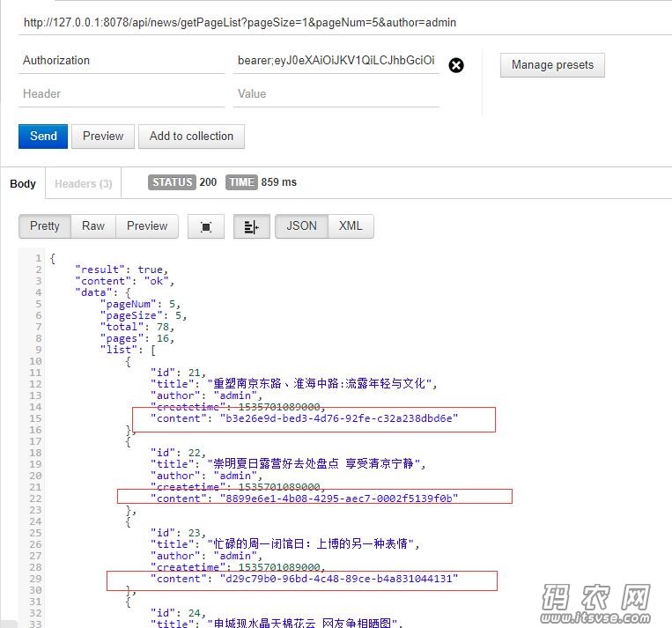Click the empty Header name field
This screenshot has width=672, height=628.
[x=122, y=94]
